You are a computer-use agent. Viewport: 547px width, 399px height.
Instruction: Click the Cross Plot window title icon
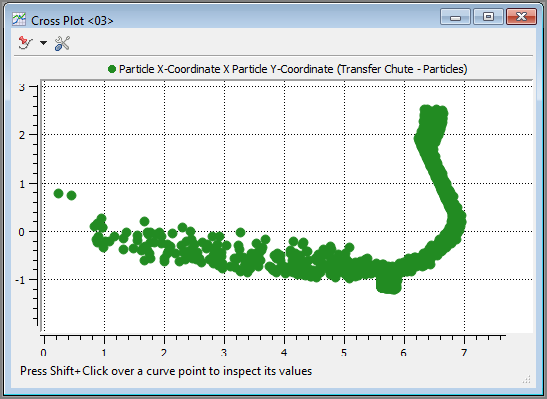(x=19, y=20)
